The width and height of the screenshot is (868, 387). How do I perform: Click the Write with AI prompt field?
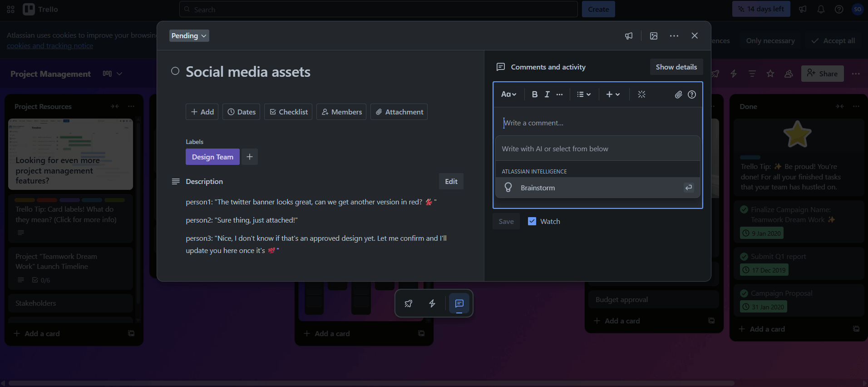(598, 149)
